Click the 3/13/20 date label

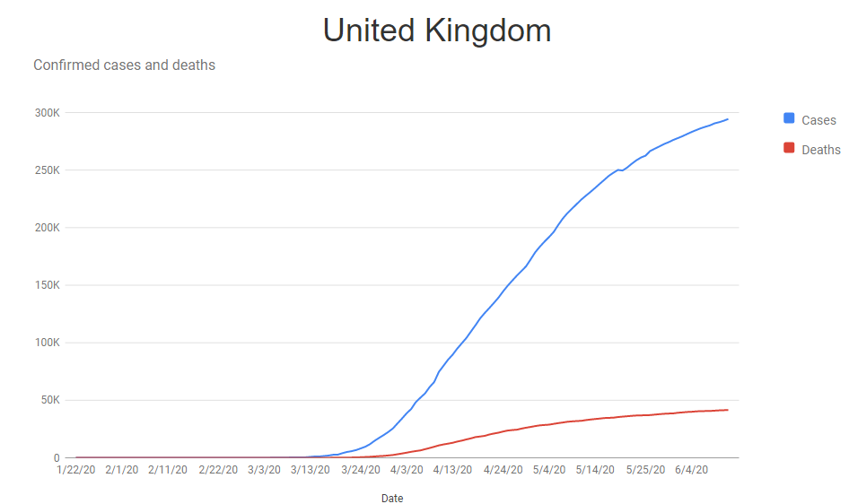(311, 469)
